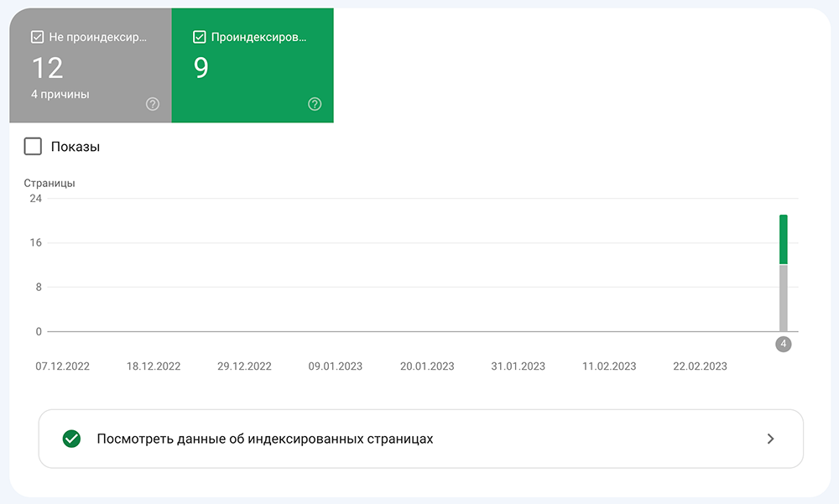The width and height of the screenshot is (839, 504).
Task: Click green segment of the chart bar
Action: tap(784, 240)
